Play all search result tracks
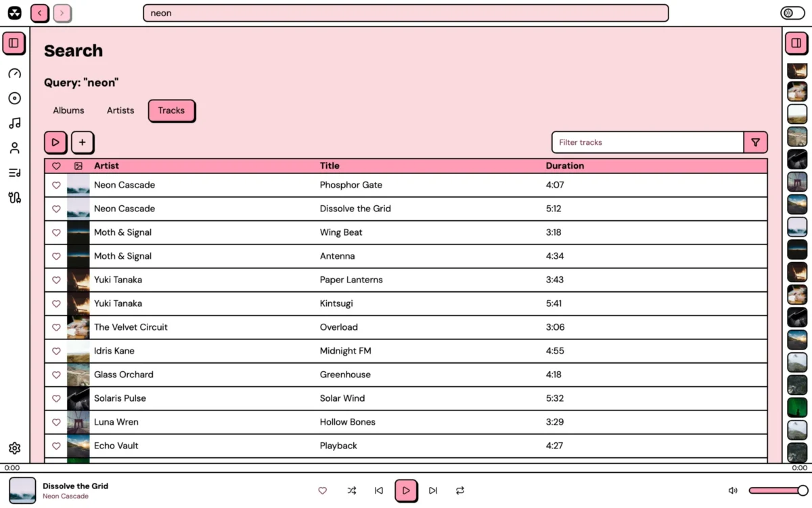The height and width of the screenshot is (508, 812). point(55,142)
